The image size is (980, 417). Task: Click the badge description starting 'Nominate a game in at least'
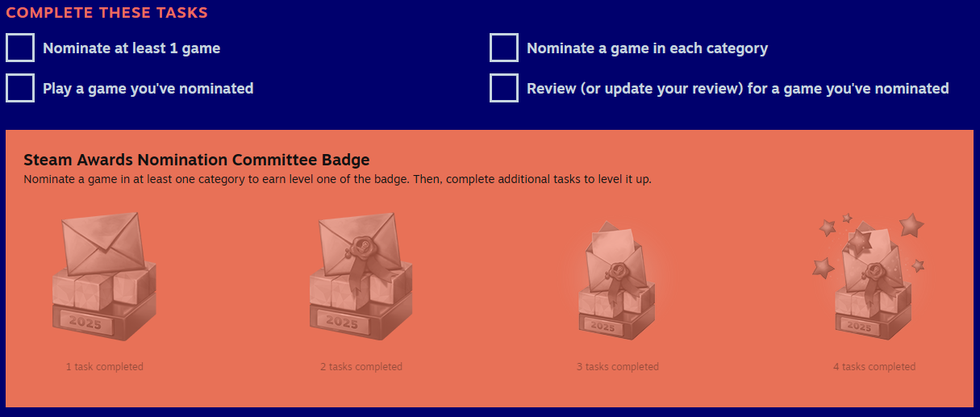pyautogui.click(x=337, y=179)
